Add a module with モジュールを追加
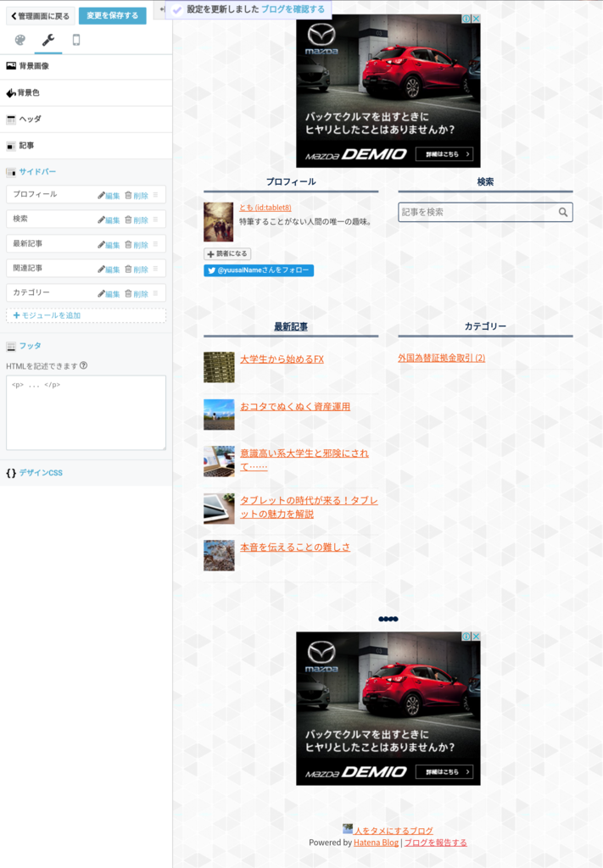Image resolution: width=603 pixels, height=868 pixels. click(x=86, y=315)
